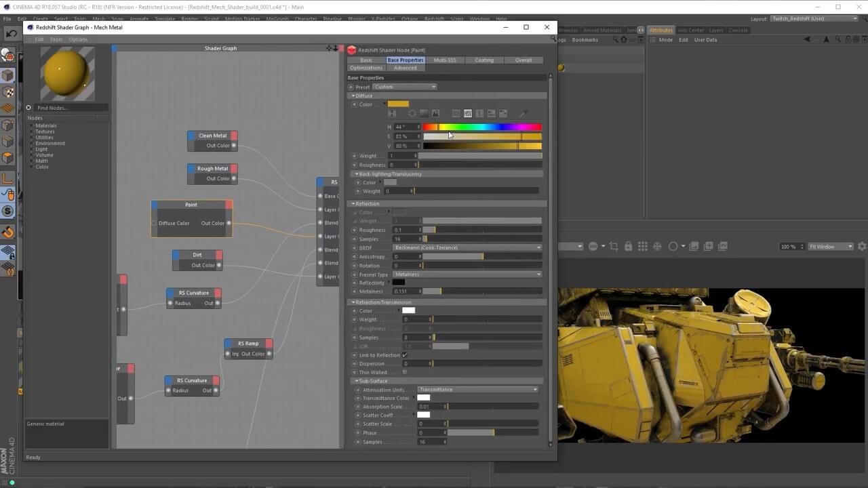Open the BRDF Beckmann dropdown

coord(467,248)
